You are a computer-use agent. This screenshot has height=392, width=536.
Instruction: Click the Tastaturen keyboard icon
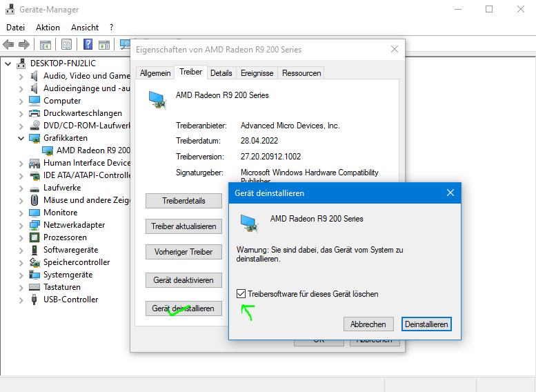pyautogui.click(x=34, y=287)
